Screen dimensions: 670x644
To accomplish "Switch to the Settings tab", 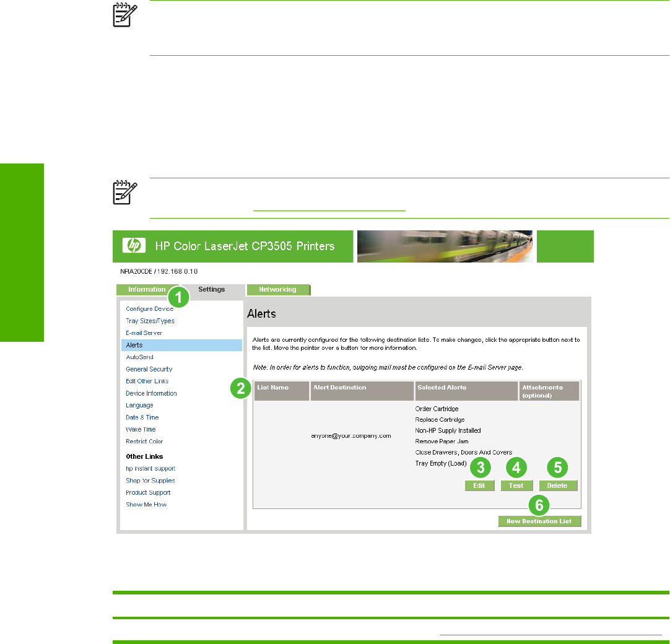I will (x=212, y=290).
